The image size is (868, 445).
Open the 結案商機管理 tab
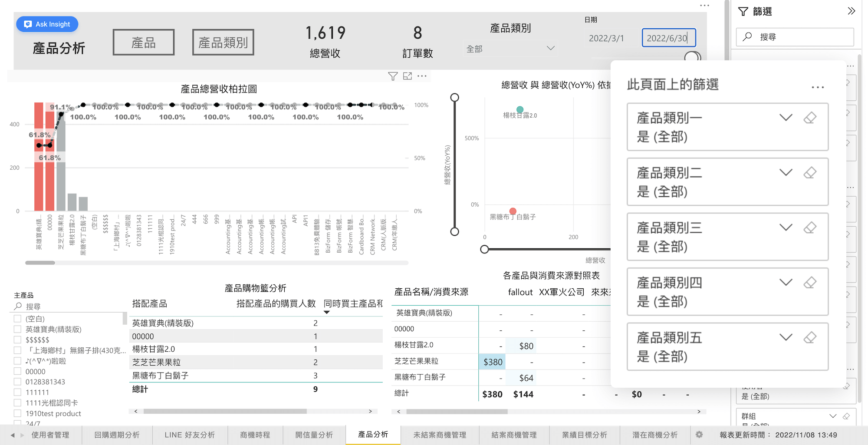coord(514,435)
